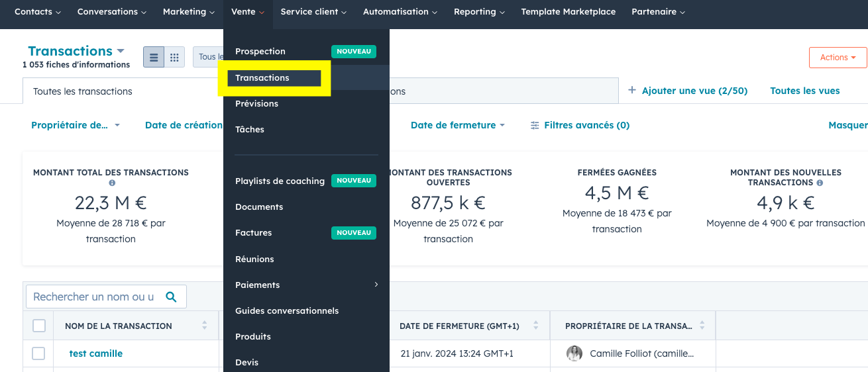The width and height of the screenshot is (868, 372).
Task: Click info icon next to Montant des nouvelles transactions
Action: pyautogui.click(x=820, y=183)
